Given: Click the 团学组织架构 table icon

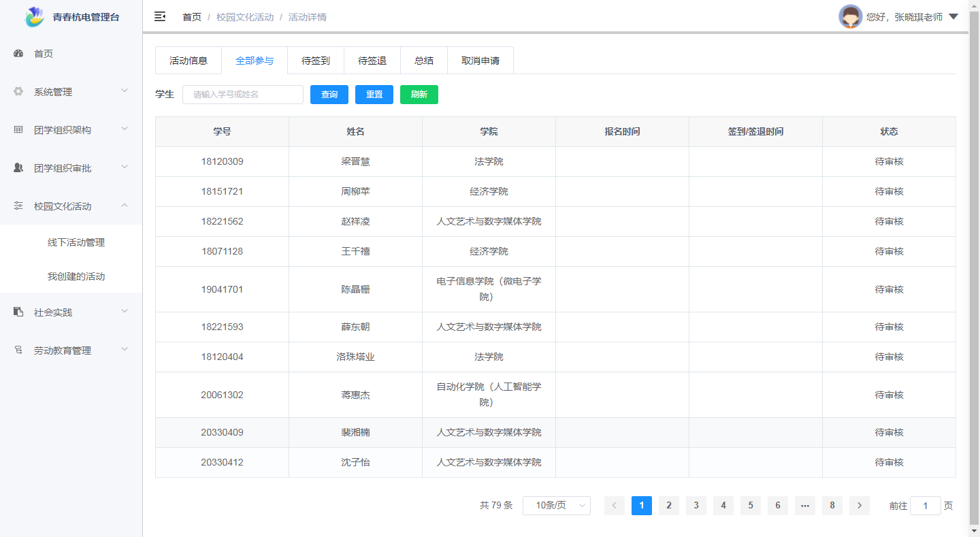Looking at the screenshot, I should [x=18, y=129].
